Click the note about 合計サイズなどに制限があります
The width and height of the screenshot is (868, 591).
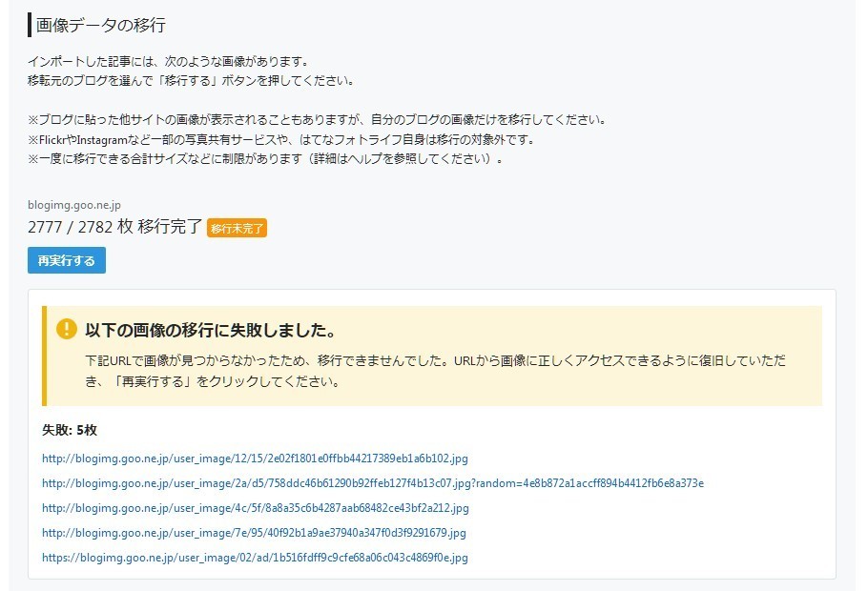pos(266,159)
